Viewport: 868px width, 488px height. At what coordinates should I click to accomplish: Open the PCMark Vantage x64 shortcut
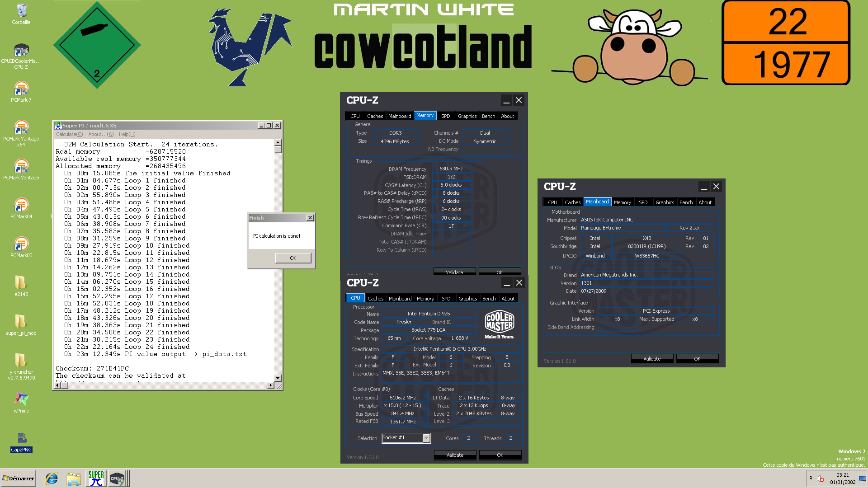pos(21,133)
